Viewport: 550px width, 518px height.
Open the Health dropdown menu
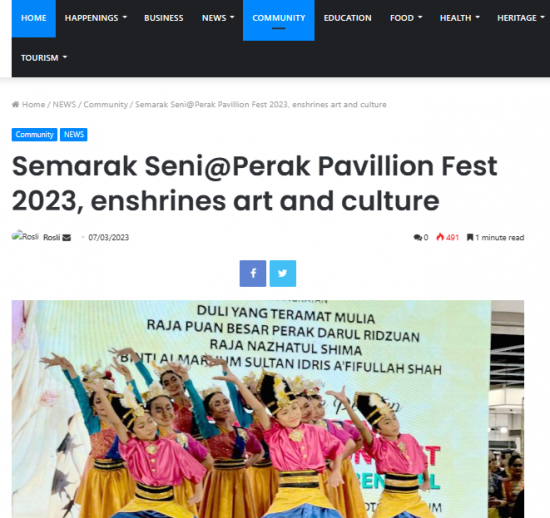pos(460,18)
